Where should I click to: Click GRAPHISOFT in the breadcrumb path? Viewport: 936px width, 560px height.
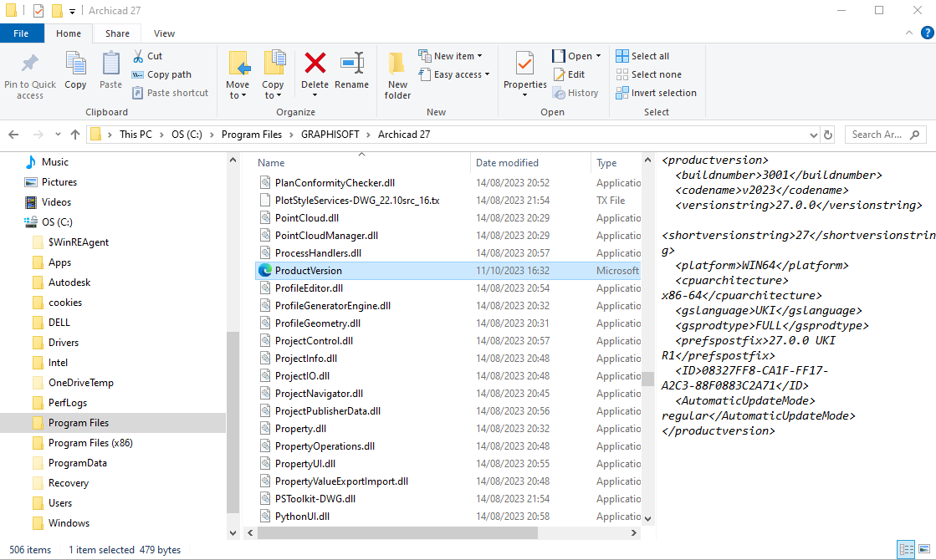click(x=330, y=135)
